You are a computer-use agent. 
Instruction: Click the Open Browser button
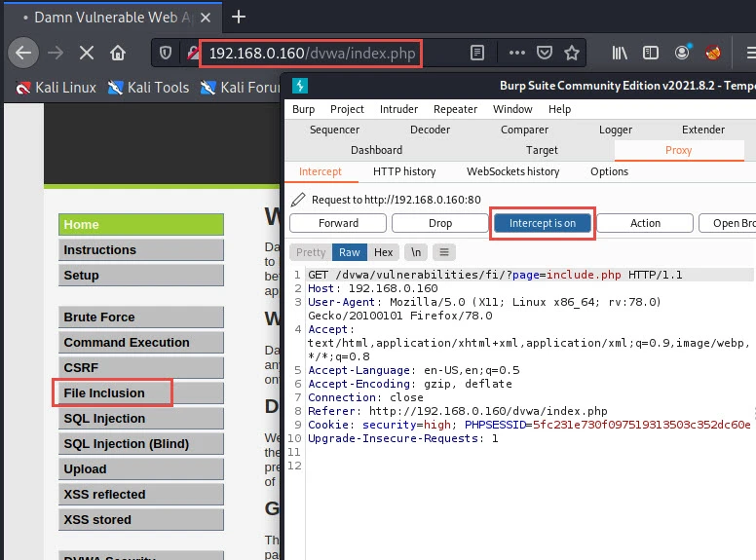pos(728,223)
